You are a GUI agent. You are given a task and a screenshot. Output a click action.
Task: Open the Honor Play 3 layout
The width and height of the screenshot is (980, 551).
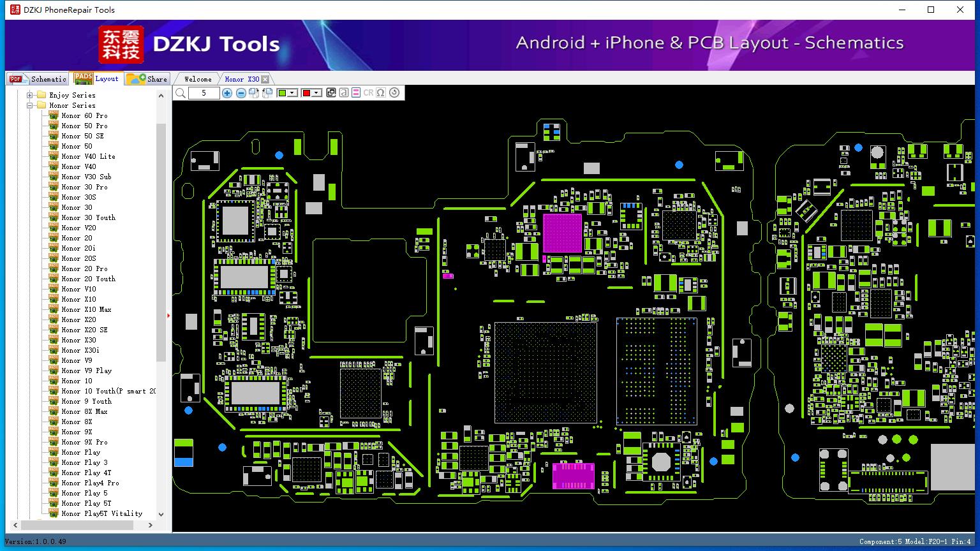[84, 462]
